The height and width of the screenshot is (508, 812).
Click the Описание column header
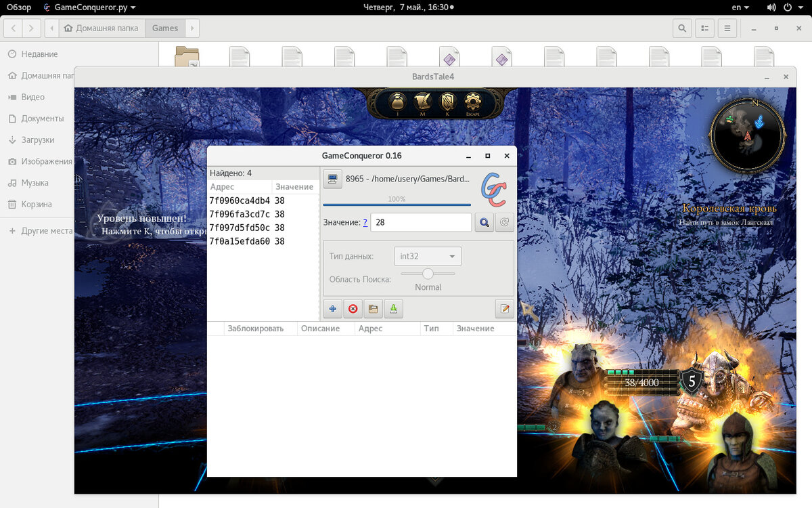pos(326,329)
